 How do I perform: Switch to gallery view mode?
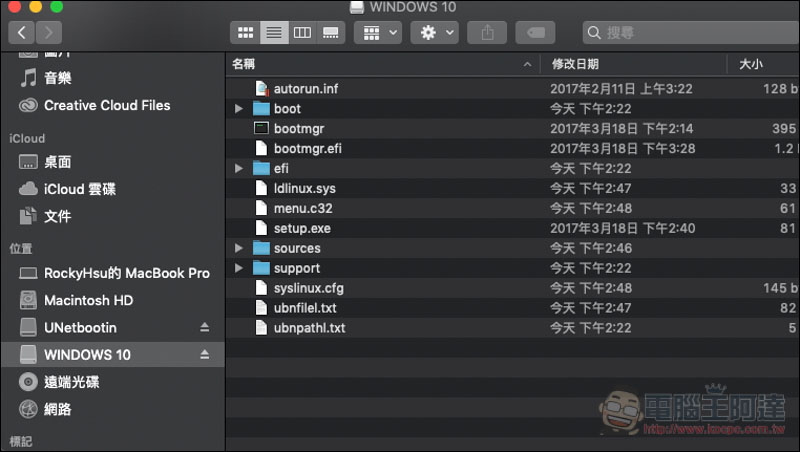tap(331, 33)
